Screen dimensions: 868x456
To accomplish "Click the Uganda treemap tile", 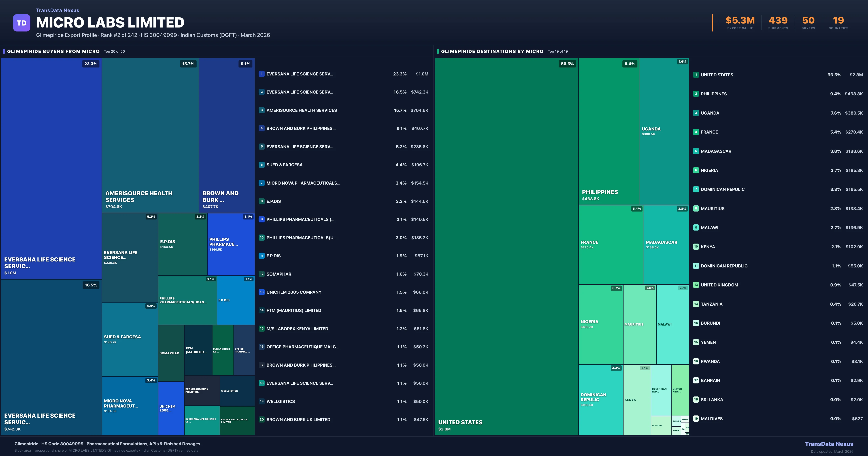I will point(664,132).
